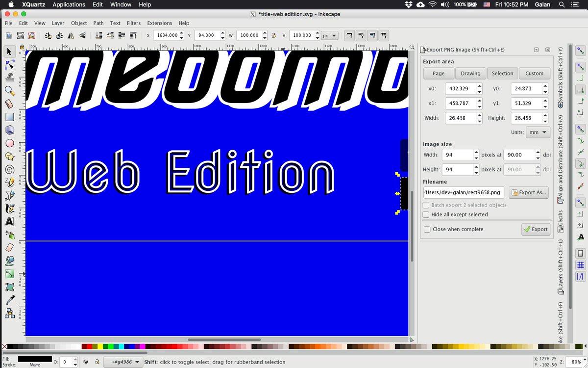
Task: Select the Color Dropper tool
Action: click(9, 300)
